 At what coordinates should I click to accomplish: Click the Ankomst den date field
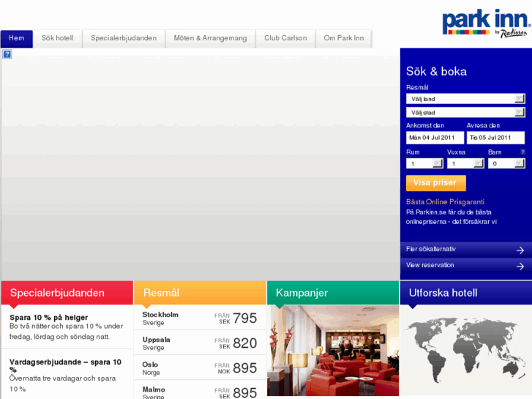[x=435, y=138]
